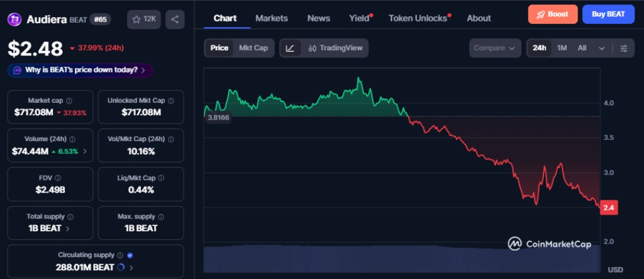Click the $2.48 price value
This screenshot has height=279, width=644.
35,48
